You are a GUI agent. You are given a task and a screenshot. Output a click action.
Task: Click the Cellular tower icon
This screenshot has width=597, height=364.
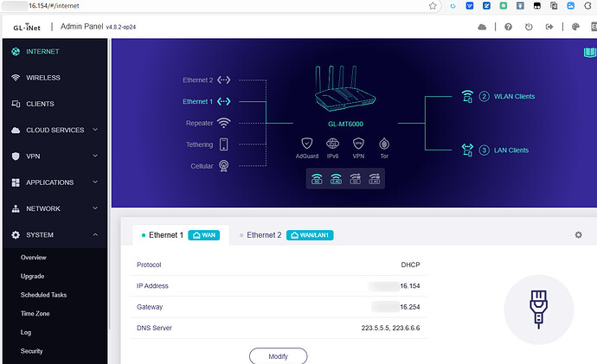[x=223, y=166]
